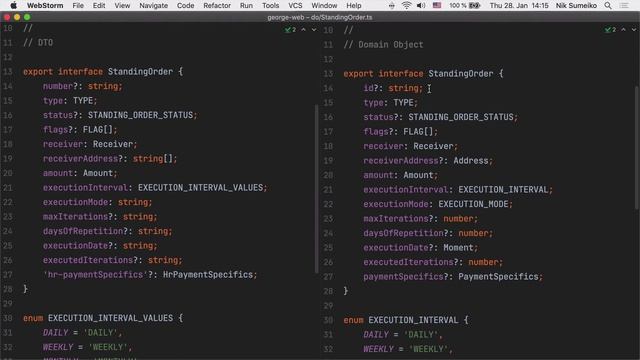Click 'enum EXECUTION_INTERVAL_VALUES' declaration

[x=98, y=318]
